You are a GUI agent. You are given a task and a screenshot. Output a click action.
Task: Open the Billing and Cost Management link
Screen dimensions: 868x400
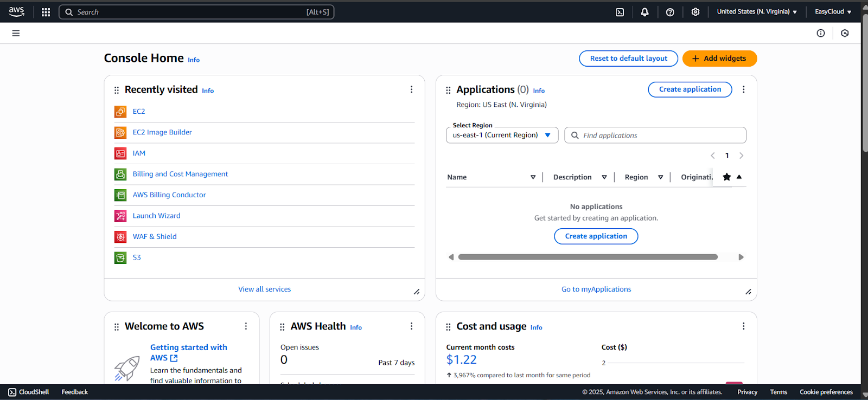[x=180, y=174]
